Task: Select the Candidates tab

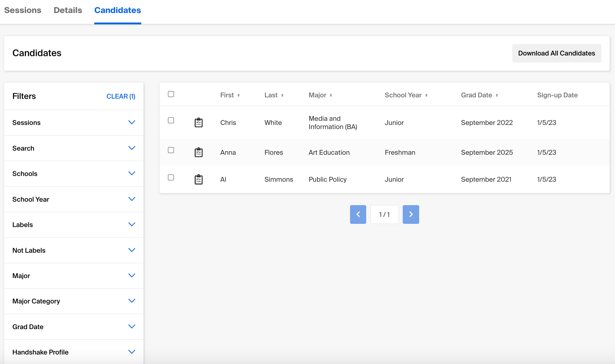Action: pos(118,10)
